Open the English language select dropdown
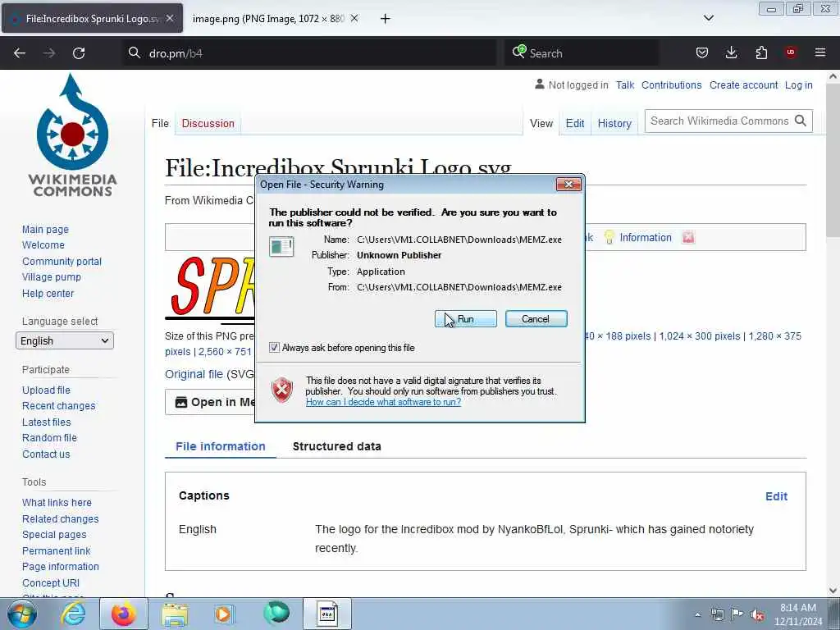The width and height of the screenshot is (840, 630). (x=65, y=340)
